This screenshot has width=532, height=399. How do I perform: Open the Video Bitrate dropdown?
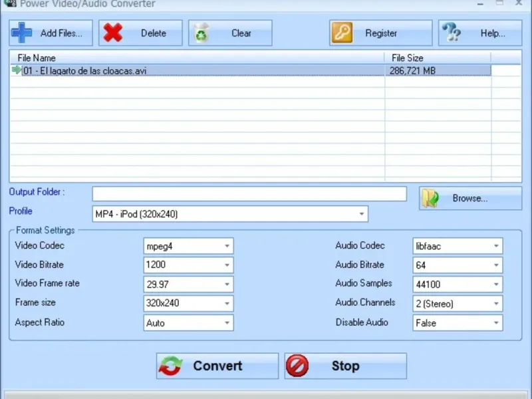point(227,265)
